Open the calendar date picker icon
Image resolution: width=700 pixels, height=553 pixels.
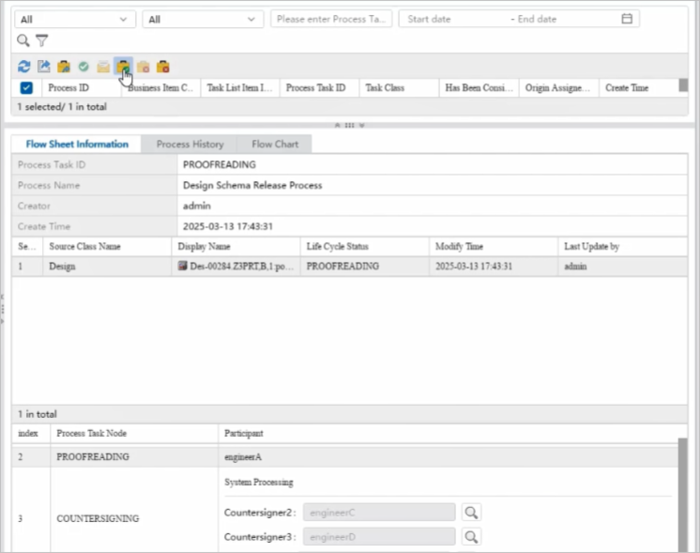click(627, 19)
